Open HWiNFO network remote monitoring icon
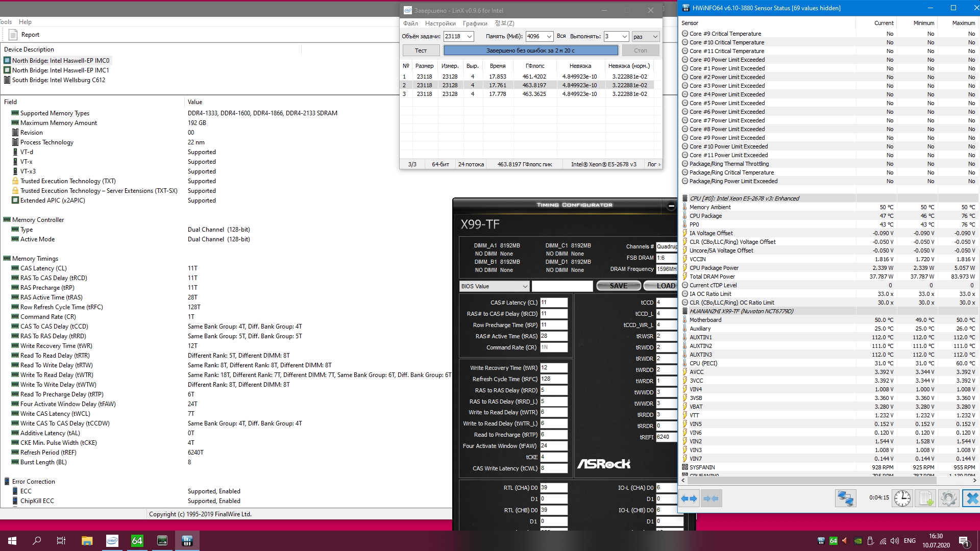Screen dimensions: 980x551 point(845,498)
